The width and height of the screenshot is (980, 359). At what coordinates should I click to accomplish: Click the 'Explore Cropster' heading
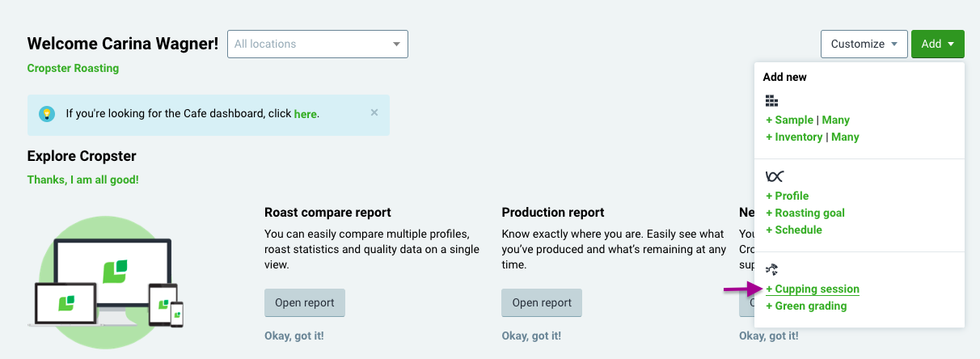[82, 156]
